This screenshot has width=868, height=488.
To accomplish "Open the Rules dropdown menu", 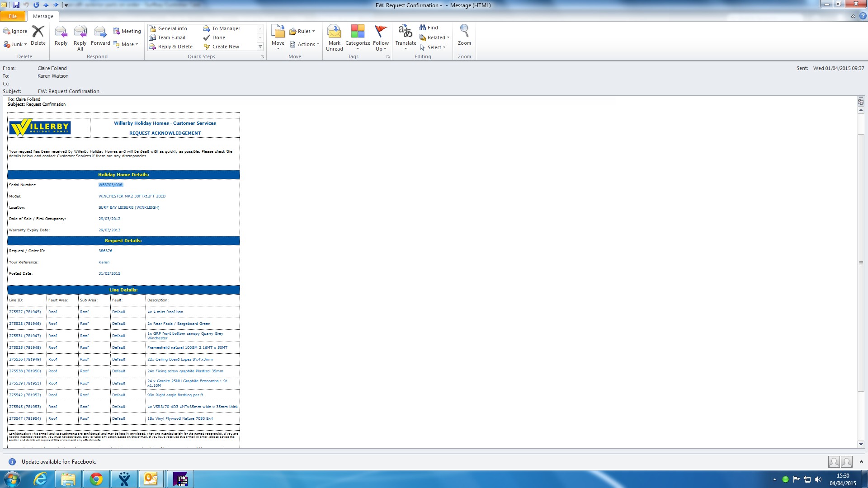I will [x=302, y=31].
